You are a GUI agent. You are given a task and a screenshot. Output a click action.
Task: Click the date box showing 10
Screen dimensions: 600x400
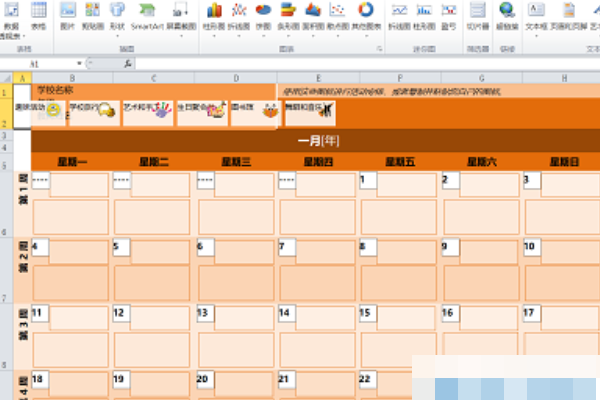pyautogui.click(x=532, y=247)
